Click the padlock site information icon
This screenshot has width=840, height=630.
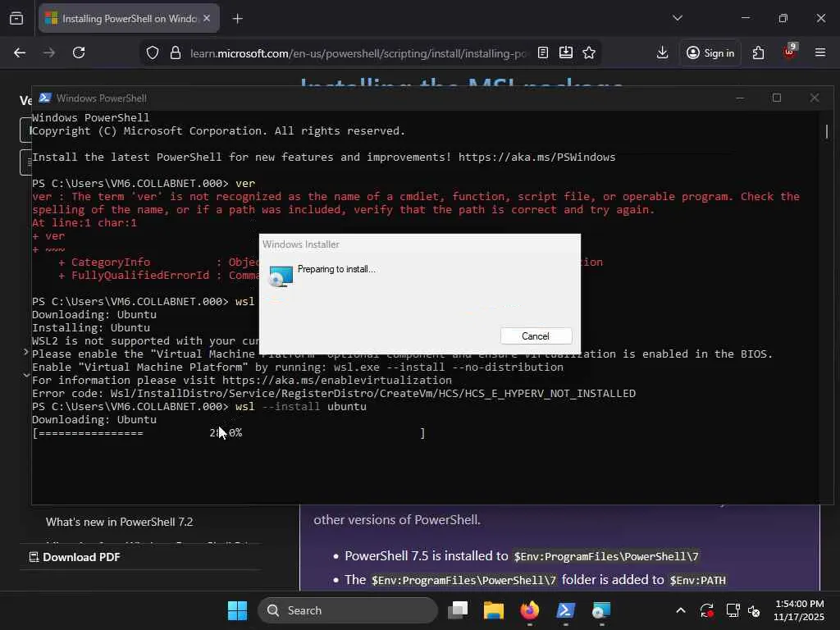click(176, 52)
